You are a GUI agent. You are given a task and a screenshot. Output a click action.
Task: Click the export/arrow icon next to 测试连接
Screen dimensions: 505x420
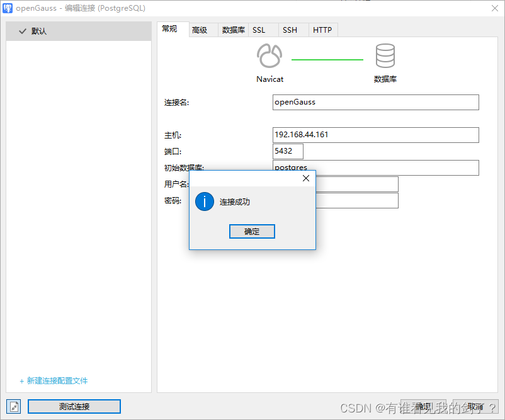pyautogui.click(x=13, y=406)
